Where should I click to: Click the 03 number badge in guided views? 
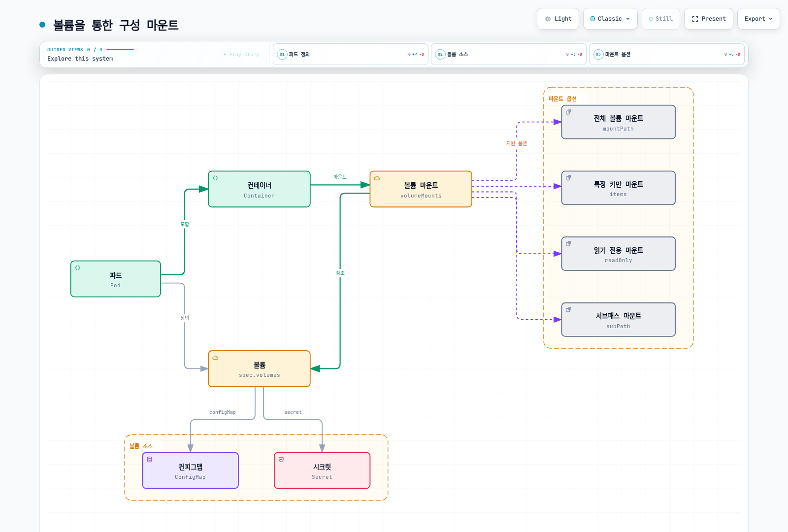click(x=598, y=54)
